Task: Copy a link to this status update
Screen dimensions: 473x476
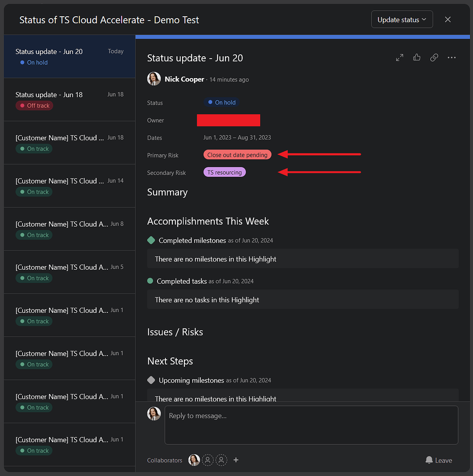Action: tap(434, 57)
